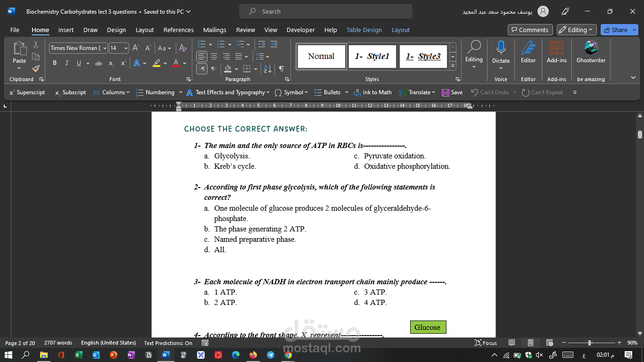Toggle Superscript in the Font group

124,63
